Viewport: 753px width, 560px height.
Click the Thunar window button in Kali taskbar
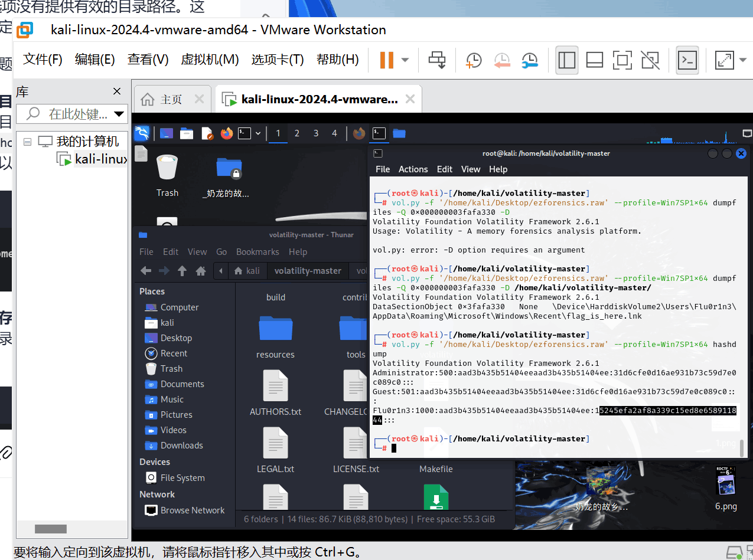(x=399, y=133)
